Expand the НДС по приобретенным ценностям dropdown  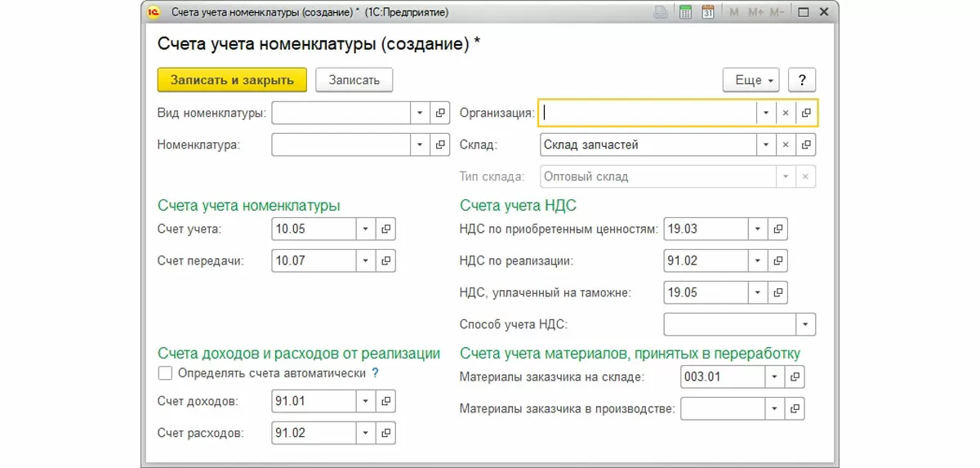[758, 230]
